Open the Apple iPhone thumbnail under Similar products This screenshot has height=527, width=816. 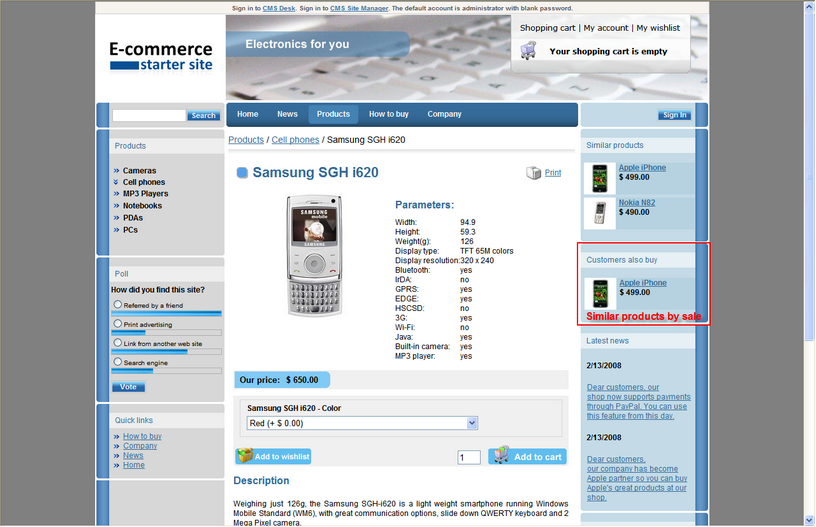pos(600,178)
